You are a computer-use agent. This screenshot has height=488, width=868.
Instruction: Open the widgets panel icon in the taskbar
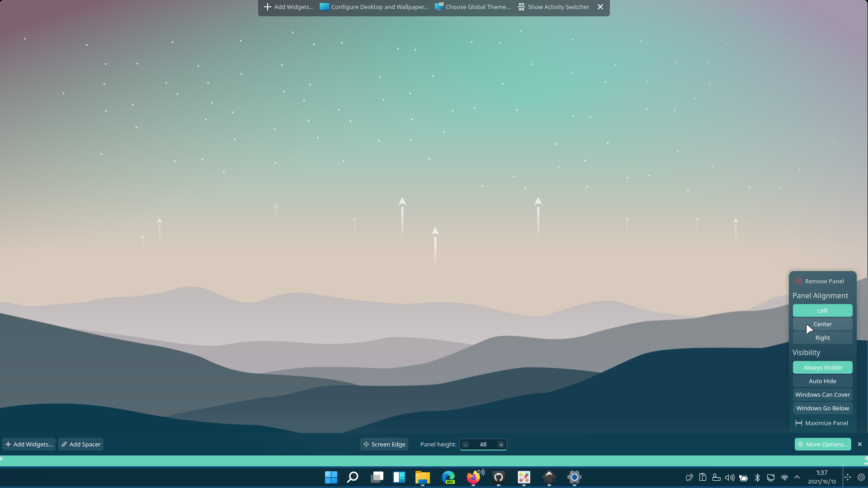[399, 477]
